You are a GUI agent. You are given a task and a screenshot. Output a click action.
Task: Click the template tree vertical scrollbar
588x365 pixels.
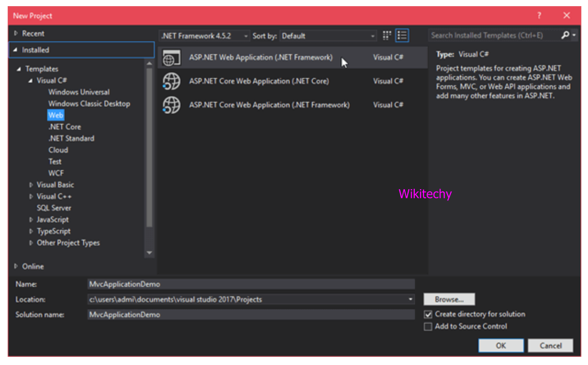click(x=149, y=148)
